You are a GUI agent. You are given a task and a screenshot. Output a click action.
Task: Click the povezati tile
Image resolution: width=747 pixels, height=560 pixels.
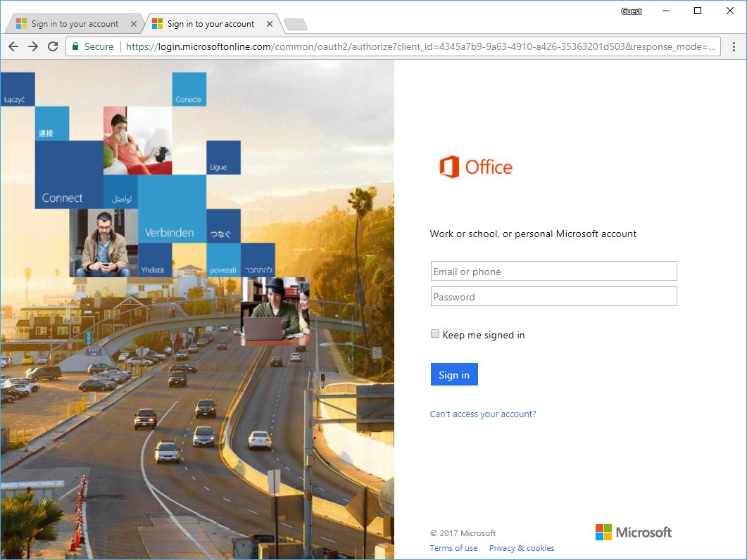tap(223, 260)
